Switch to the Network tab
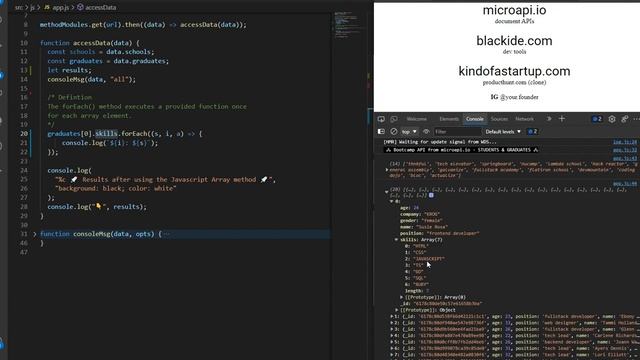 pyautogui.click(x=524, y=119)
